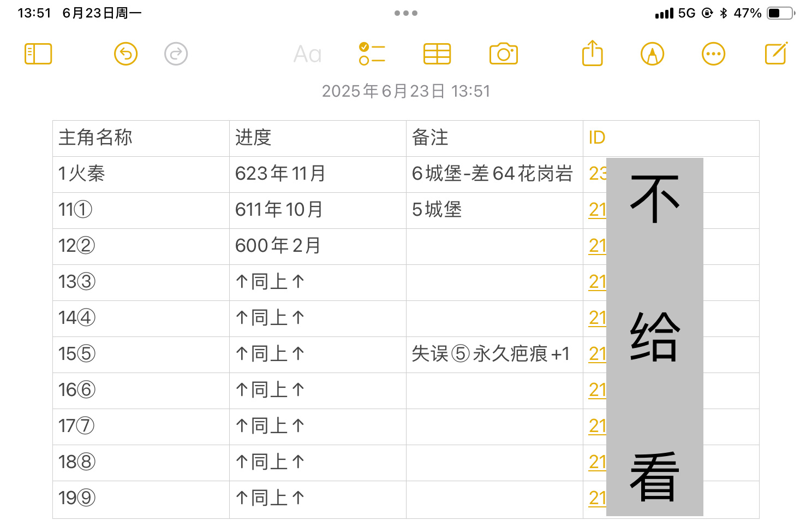Select the 失误⑤永久疤痕+1 remarks cell
Image resolution: width=812 pixels, height=532 pixels.
494,354
